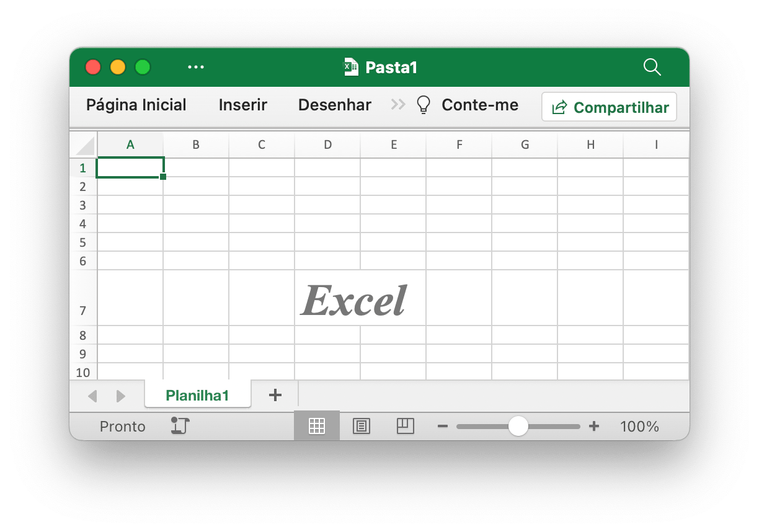This screenshot has height=532, width=759.
Task: Select row 7 header
Action: (x=83, y=298)
